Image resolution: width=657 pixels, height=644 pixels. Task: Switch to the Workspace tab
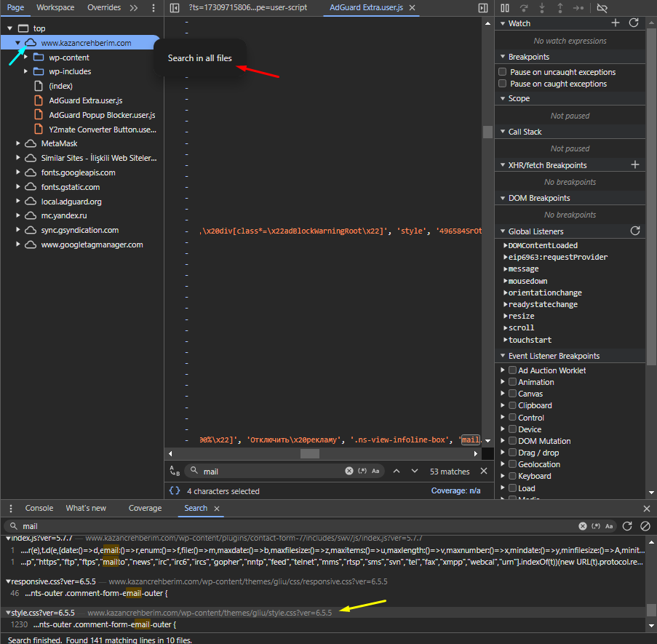[55, 7]
